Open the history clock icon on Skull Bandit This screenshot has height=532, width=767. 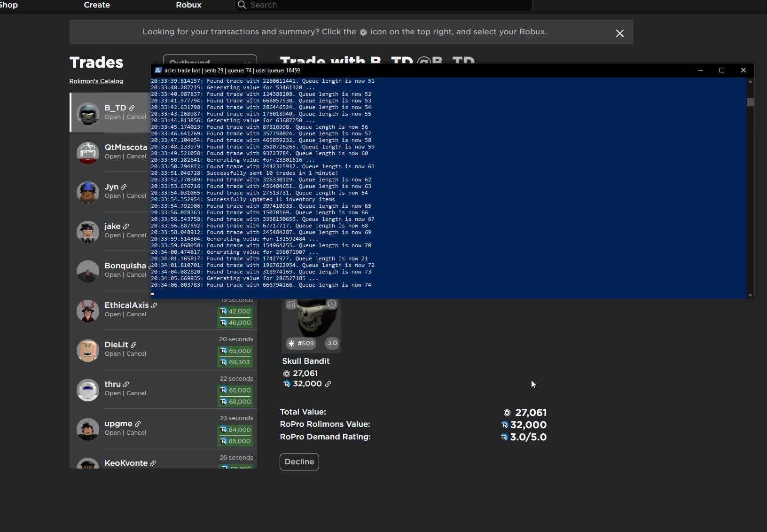pos(332,304)
